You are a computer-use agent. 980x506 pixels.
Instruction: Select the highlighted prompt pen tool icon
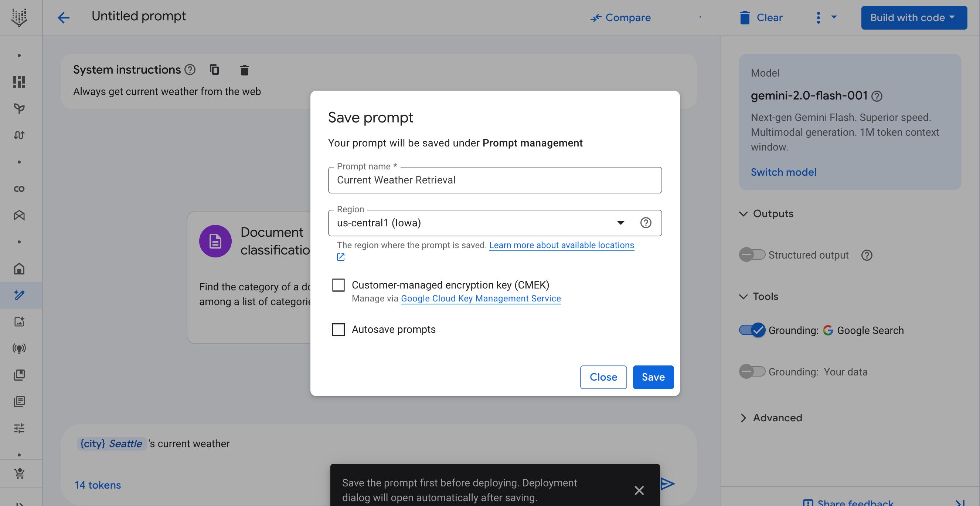point(19,294)
